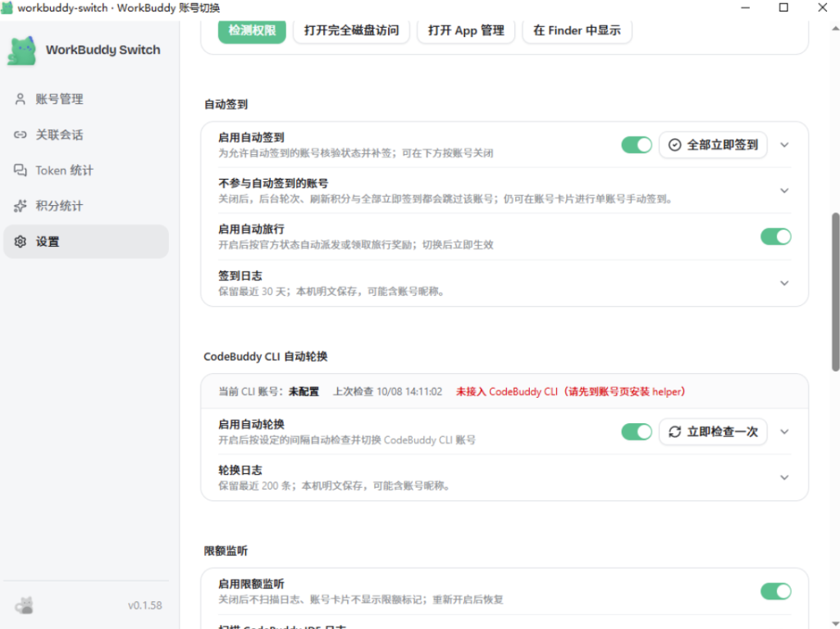840x629 pixels.
Task: Expand the 启用自动签到 row chevron
Action: tap(784, 144)
